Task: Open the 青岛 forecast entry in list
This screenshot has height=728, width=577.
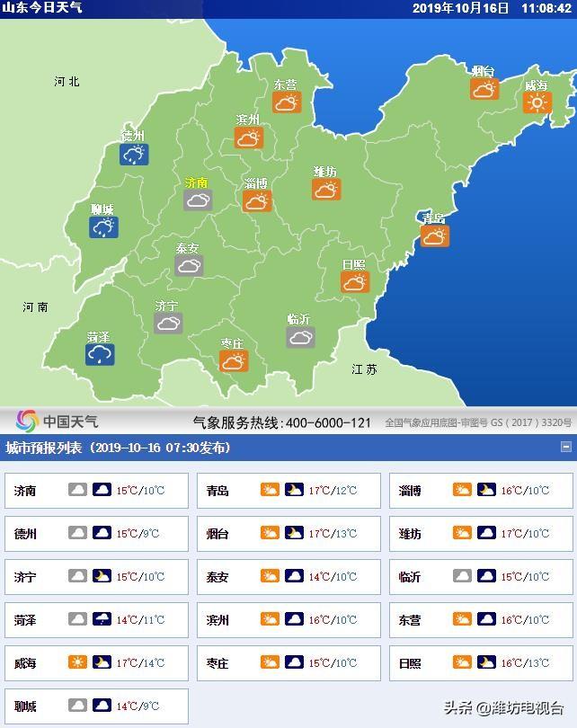Action: (x=288, y=491)
